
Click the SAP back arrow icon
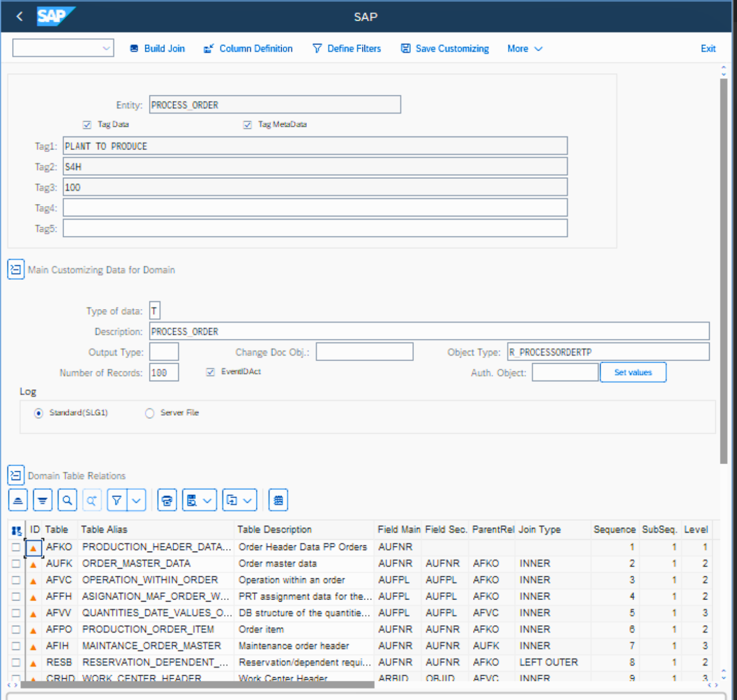[x=20, y=17]
